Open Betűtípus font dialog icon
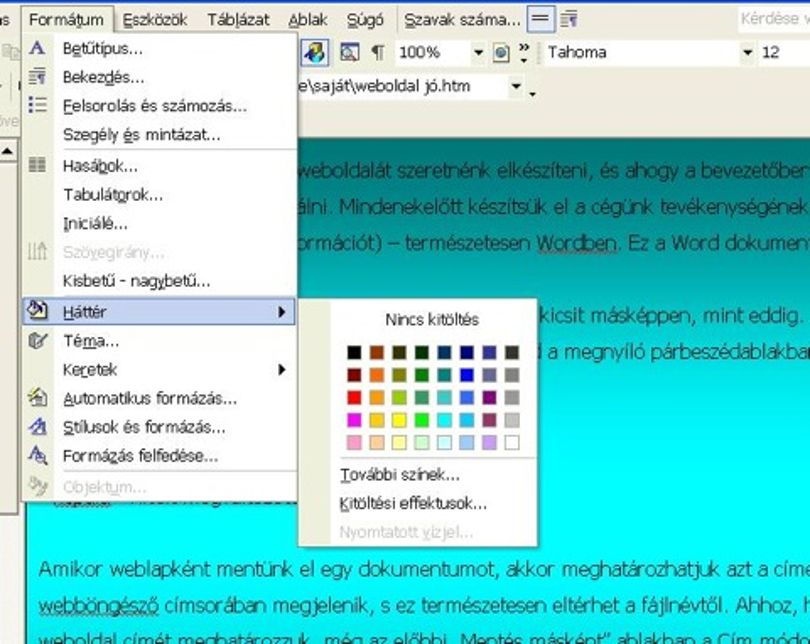The image size is (810, 644). (37, 48)
